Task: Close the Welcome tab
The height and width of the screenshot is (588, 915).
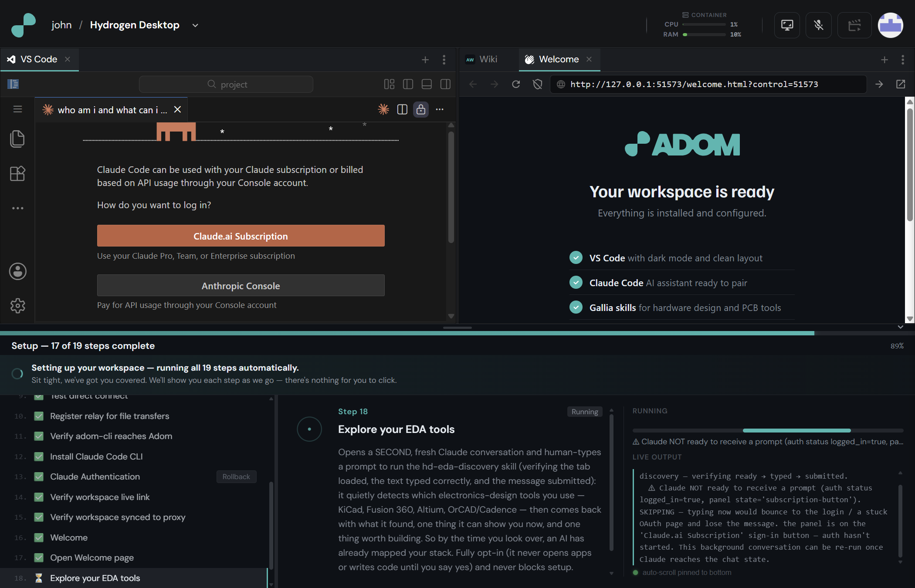Action: pyautogui.click(x=589, y=59)
